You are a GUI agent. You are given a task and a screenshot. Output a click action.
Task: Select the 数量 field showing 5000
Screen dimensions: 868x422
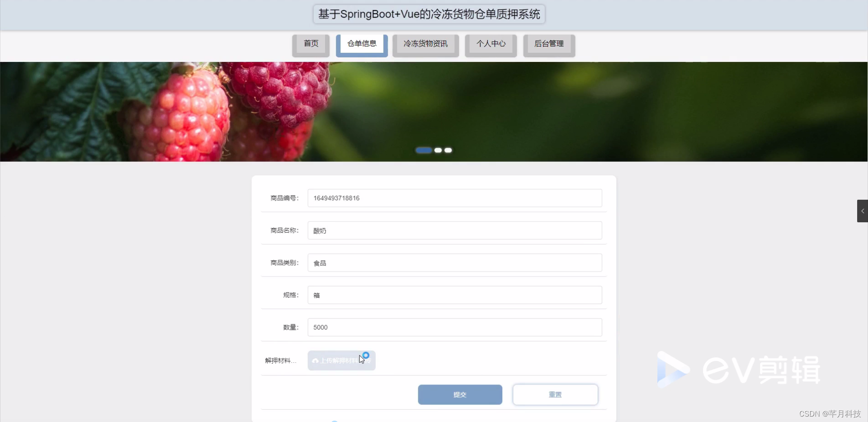(x=454, y=327)
